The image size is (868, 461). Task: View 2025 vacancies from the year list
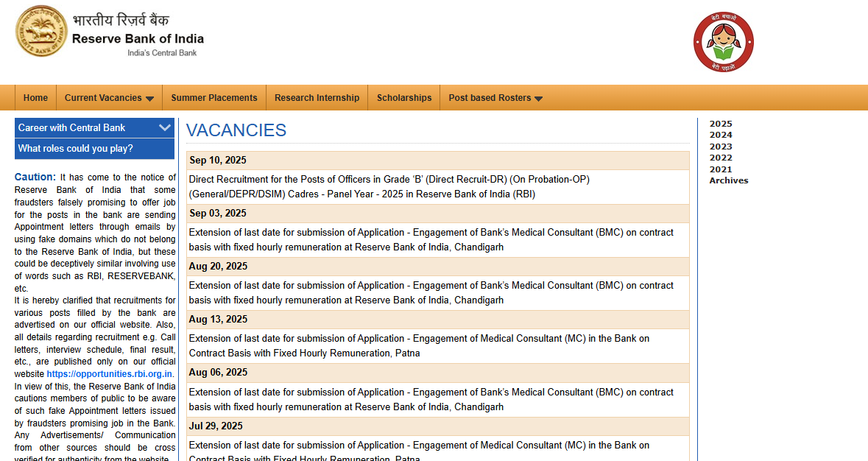coord(719,123)
